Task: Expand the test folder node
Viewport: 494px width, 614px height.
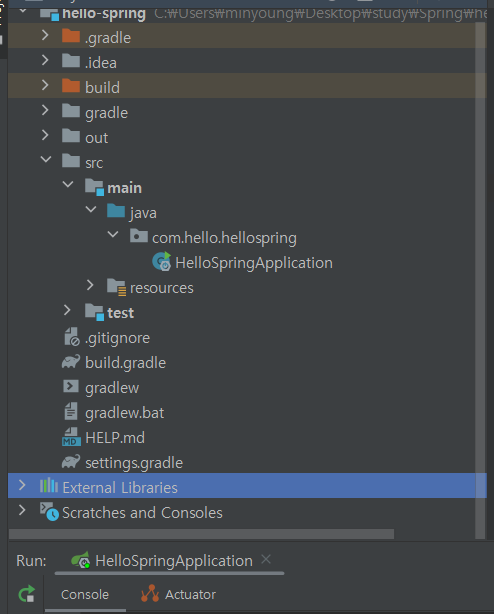Action: tap(67, 310)
